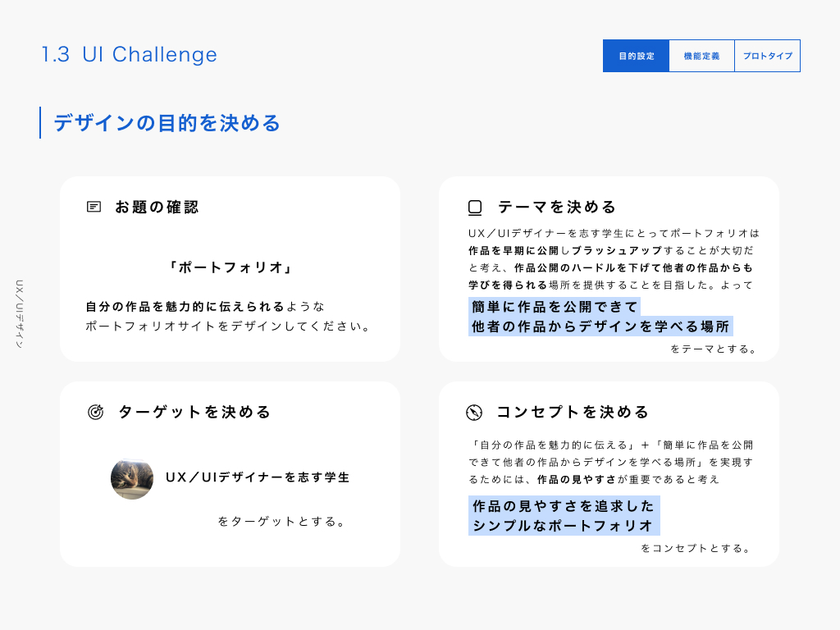Click the お題の確認 card heading

(157, 207)
